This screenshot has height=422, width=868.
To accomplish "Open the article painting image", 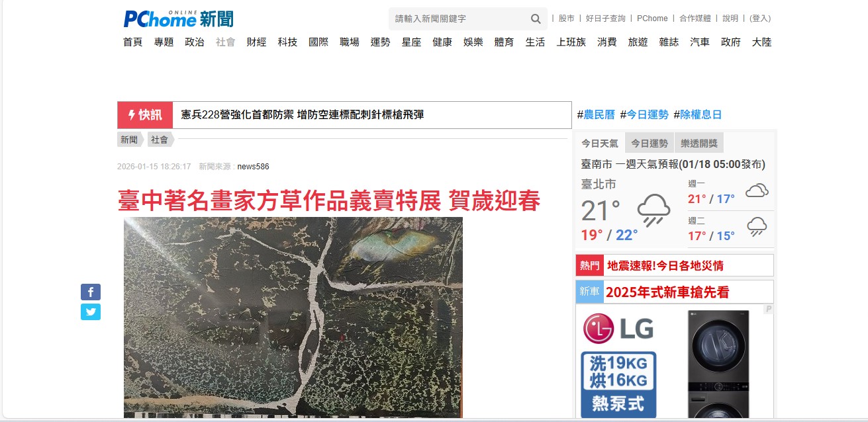I will tap(293, 317).
